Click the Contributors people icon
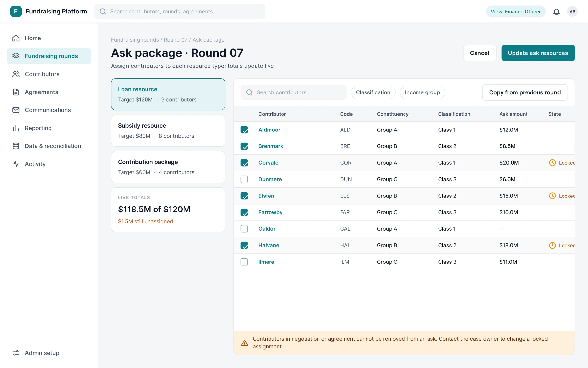 pyautogui.click(x=16, y=74)
